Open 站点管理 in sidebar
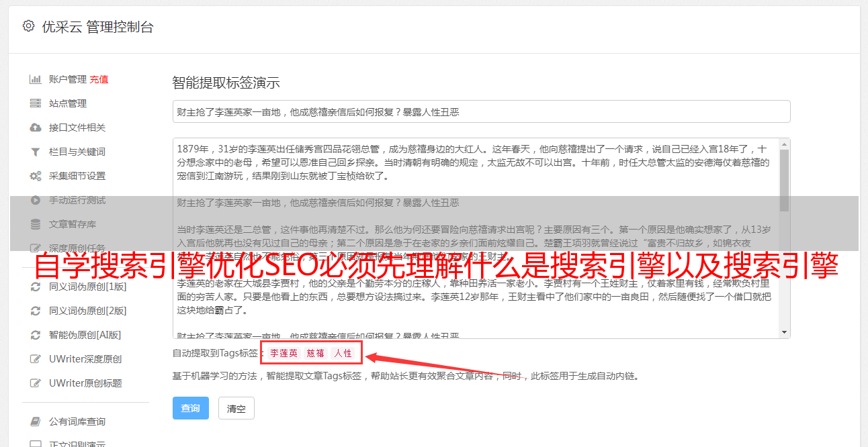Screen dimensions: 868x447 pos(68,103)
